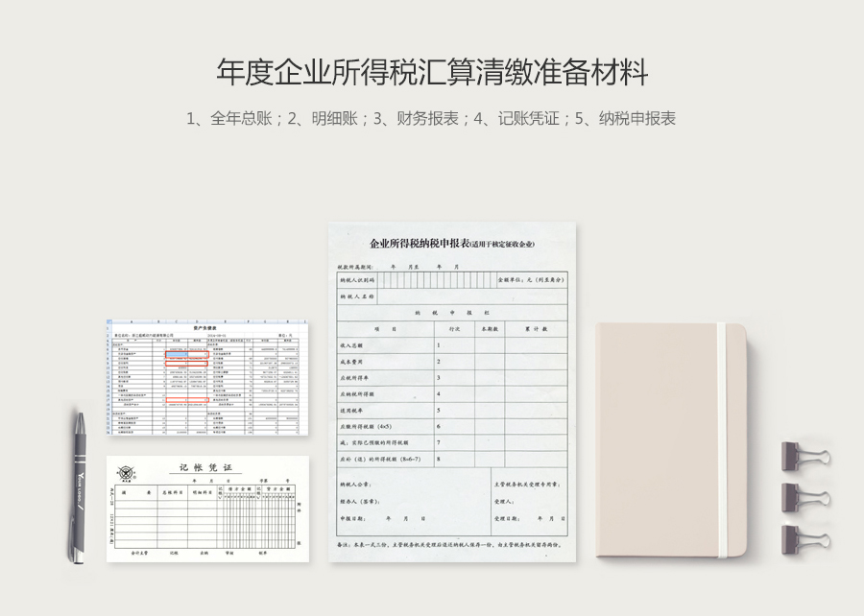The image size is (864, 616).
Task: Click the 企业所得税纳税申报表 form title
Action: [452, 244]
